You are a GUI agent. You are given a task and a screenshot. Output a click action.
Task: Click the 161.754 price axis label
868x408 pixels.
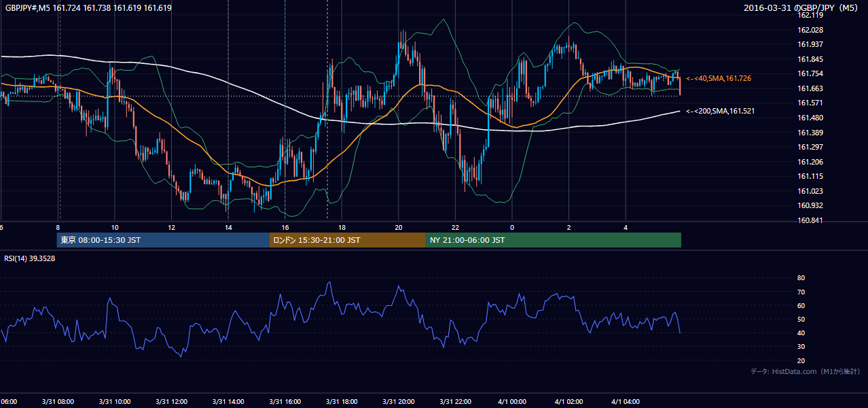click(810, 73)
